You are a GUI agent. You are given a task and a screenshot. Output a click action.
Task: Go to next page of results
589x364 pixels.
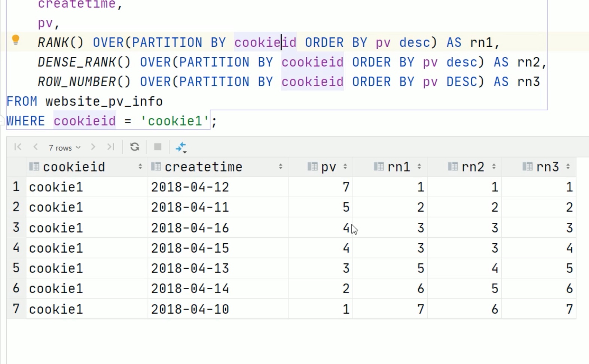coord(93,147)
